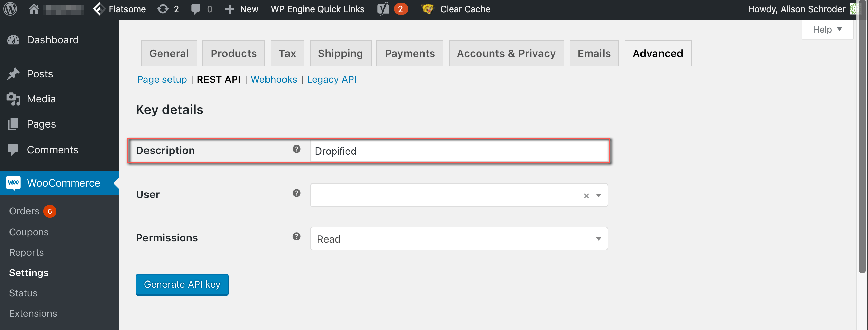This screenshot has width=868, height=330.
Task: Click the Permissions help question mark
Action: [x=297, y=237]
